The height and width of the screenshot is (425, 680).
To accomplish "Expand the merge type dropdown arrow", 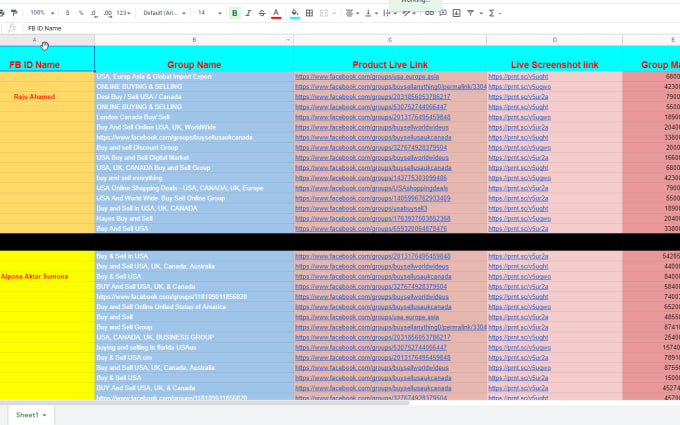I will pyautogui.click(x=334, y=13).
